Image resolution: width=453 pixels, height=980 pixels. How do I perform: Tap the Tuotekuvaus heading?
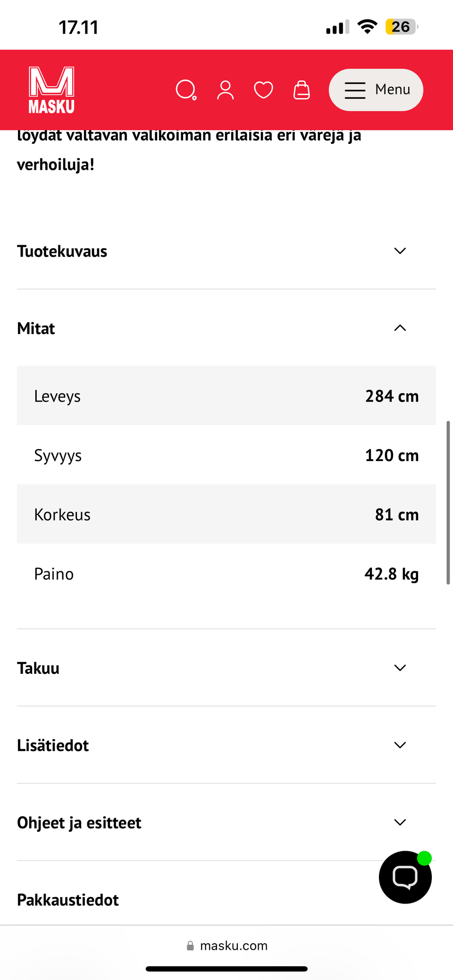point(62,251)
